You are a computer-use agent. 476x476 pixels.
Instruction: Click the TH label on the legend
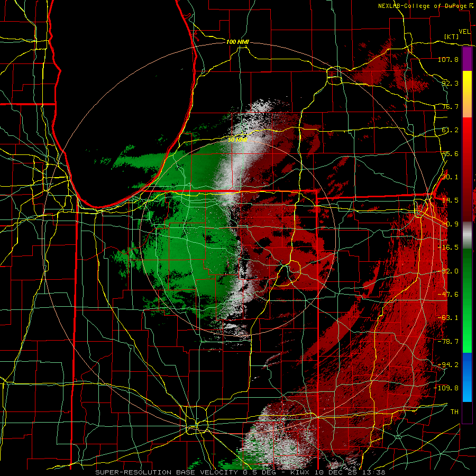(454, 412)
